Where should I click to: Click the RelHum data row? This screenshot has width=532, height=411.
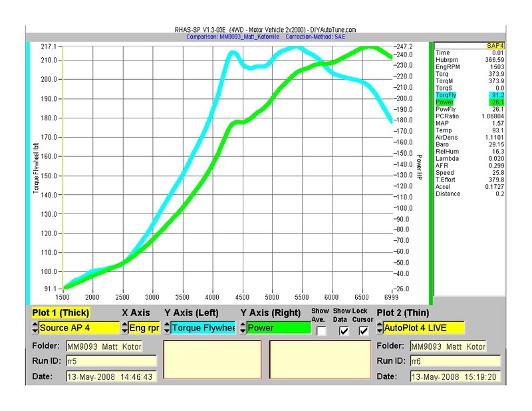[470, 152]
